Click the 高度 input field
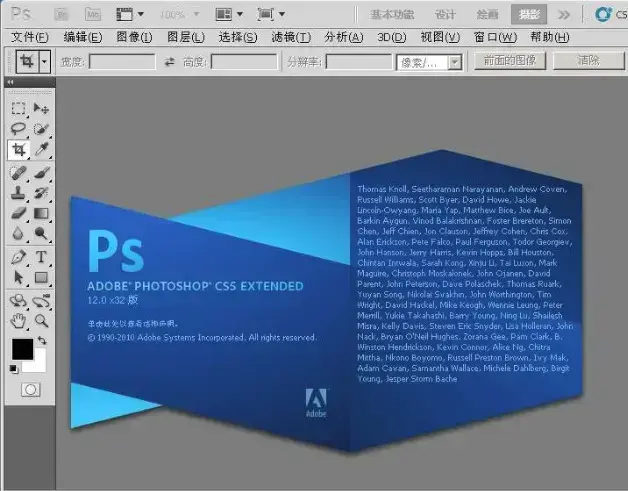 pyautogui.click(x=244, y=62)
